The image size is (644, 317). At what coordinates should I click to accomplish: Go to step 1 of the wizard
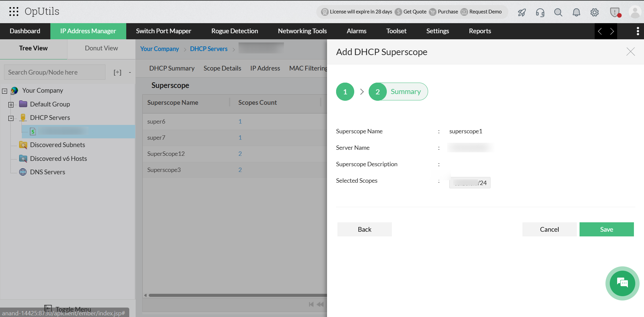(x=345, y=91)
